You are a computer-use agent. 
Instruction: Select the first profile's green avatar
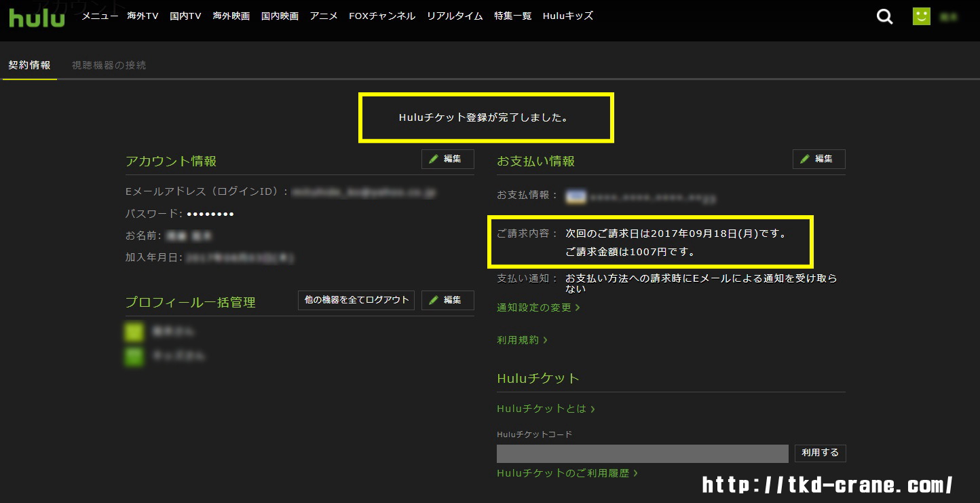pos(134,332)
